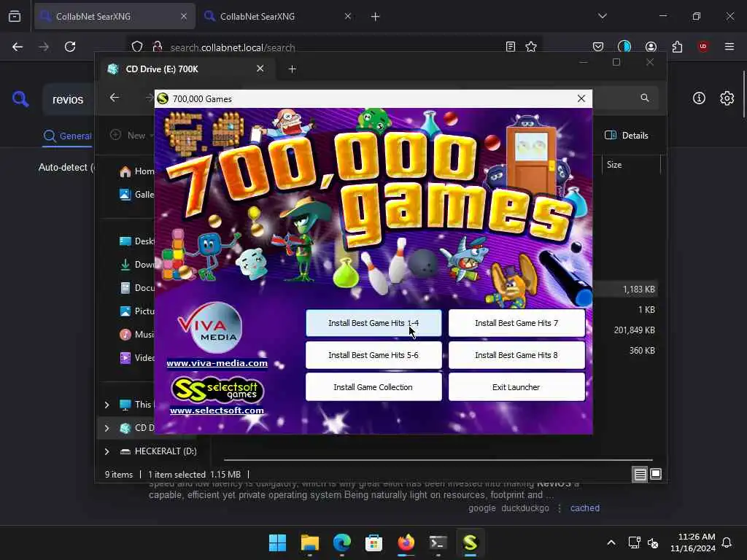This screenshot has height=560, width=747.
Task: Exit the game launcher
Action: (x=516, y=386)
